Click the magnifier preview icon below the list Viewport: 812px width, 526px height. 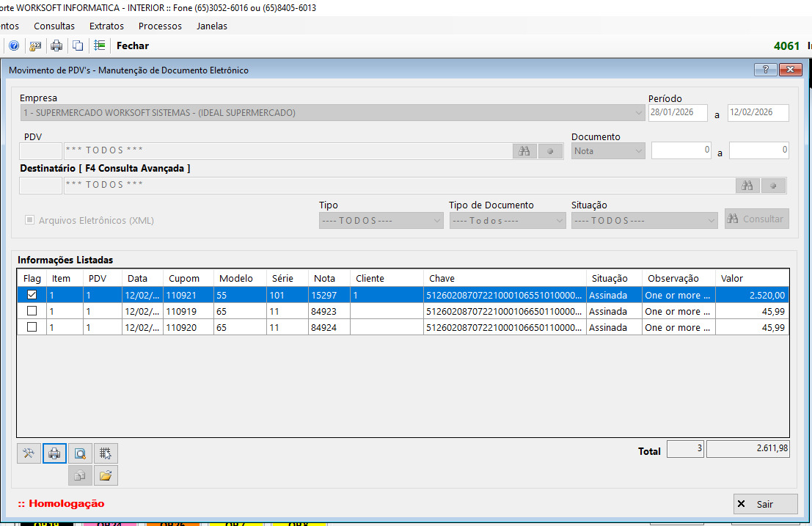[80, 453]
